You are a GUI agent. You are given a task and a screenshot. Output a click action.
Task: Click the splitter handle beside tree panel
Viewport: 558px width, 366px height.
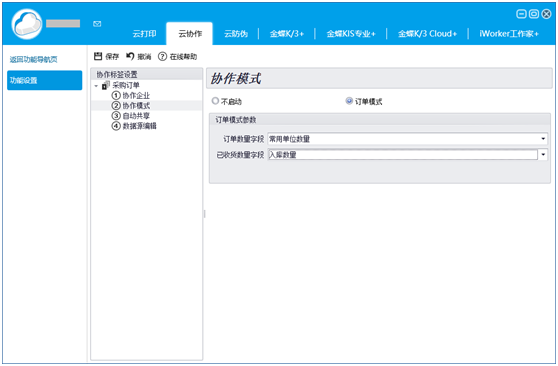click(205, 214)
